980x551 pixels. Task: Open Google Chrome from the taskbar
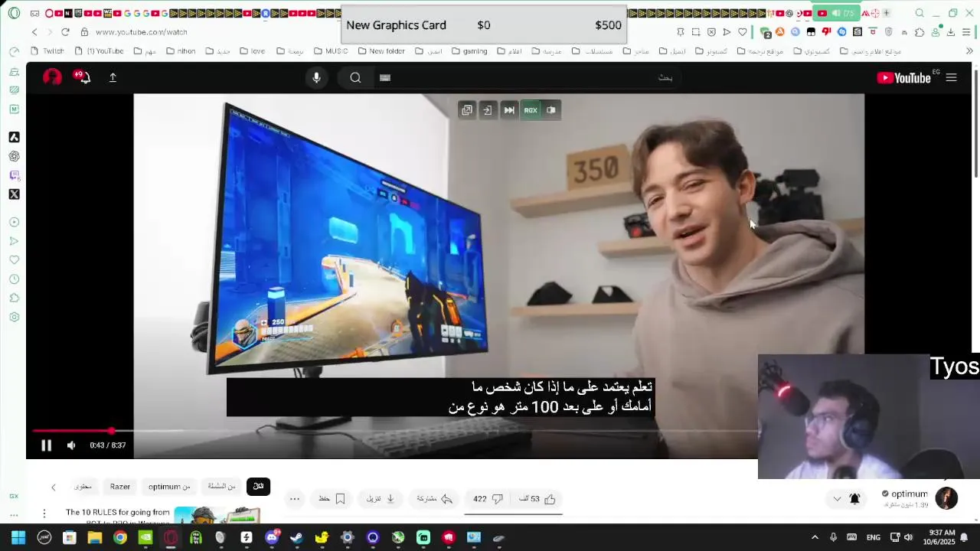[x=119, y=538]
